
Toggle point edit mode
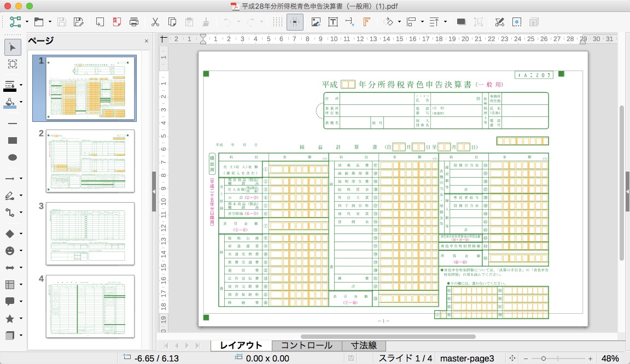(x=499, y=22)
